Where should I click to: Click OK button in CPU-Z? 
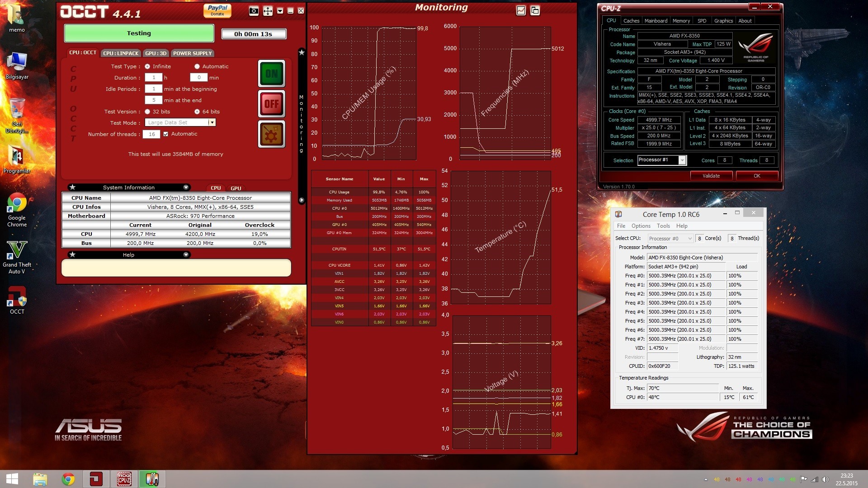(757, 176)
